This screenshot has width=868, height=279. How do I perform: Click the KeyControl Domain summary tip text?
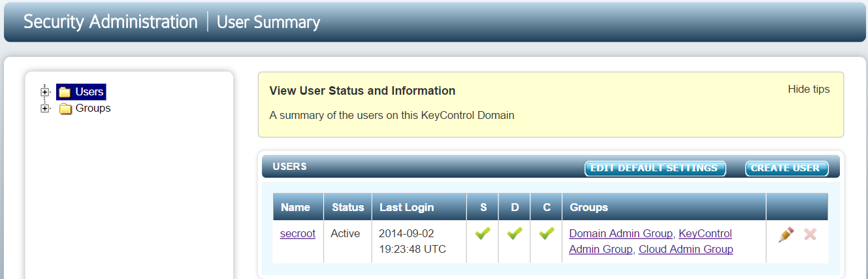click(392, 115)
